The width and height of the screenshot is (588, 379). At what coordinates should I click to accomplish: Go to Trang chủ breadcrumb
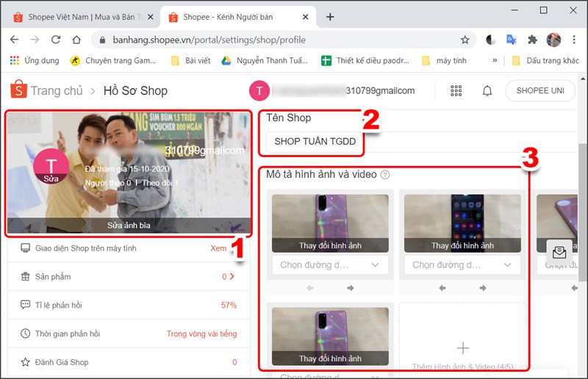(57, 91)
